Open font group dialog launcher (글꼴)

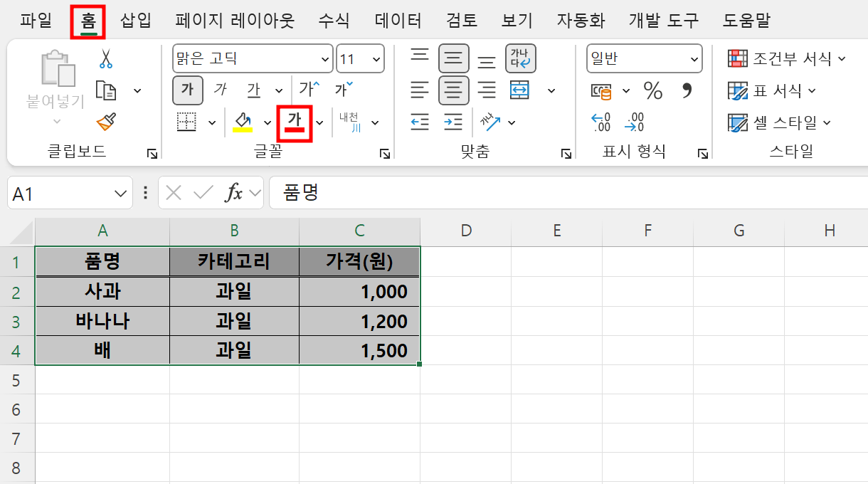point(384,153)
